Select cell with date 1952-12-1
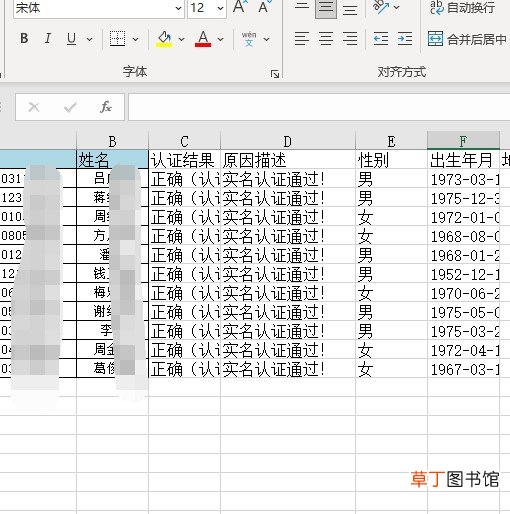The width and height of the screenshot is (510, 514). tap(463, 274)
